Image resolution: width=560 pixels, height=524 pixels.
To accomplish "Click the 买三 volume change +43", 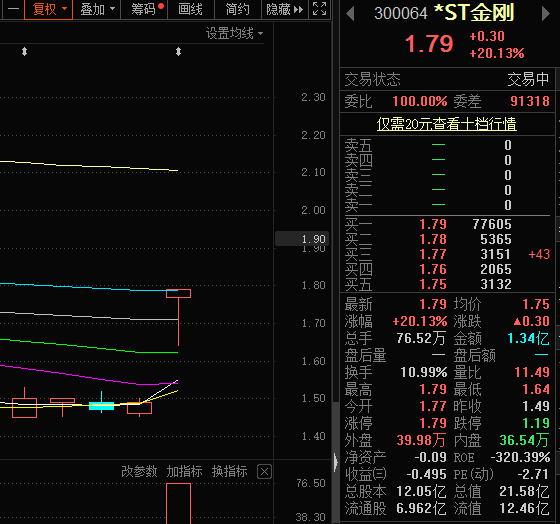I will 539,254.
